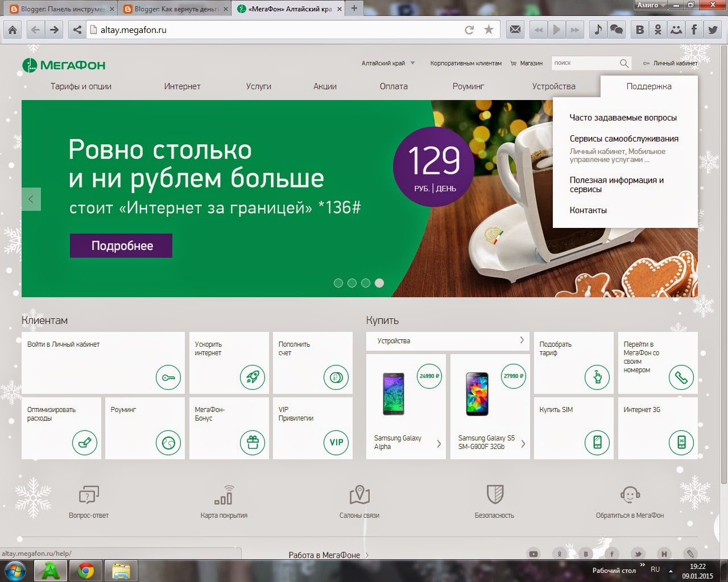Select Контакты in Поддержка menu
The width and height of the screenshot is (728, 582).
pos(588,210)
